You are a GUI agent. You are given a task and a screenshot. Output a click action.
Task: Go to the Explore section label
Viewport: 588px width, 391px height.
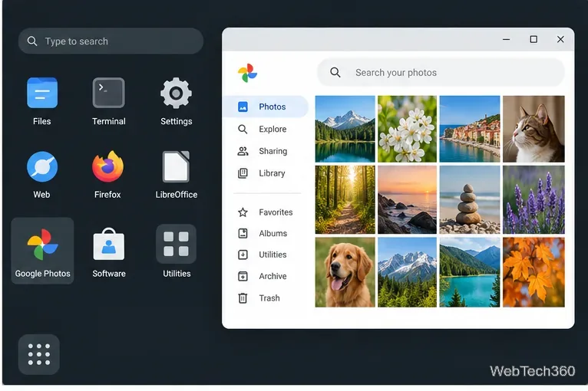(x=273, y=130)
